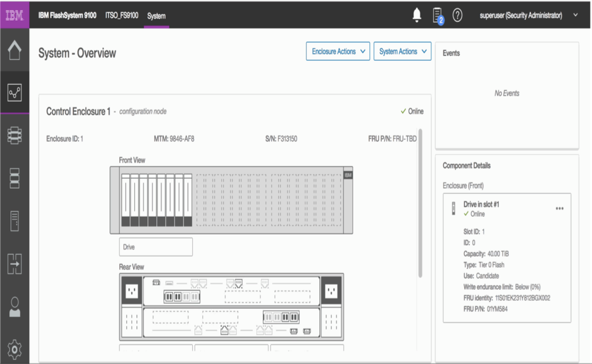Open the help question mark icon

coord(457,15)
